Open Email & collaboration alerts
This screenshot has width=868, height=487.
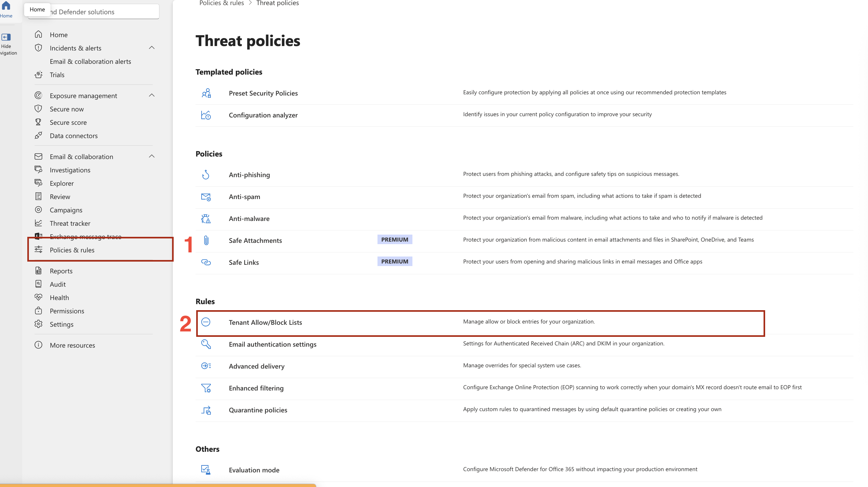pyautogui.click(x=90, y=61)
